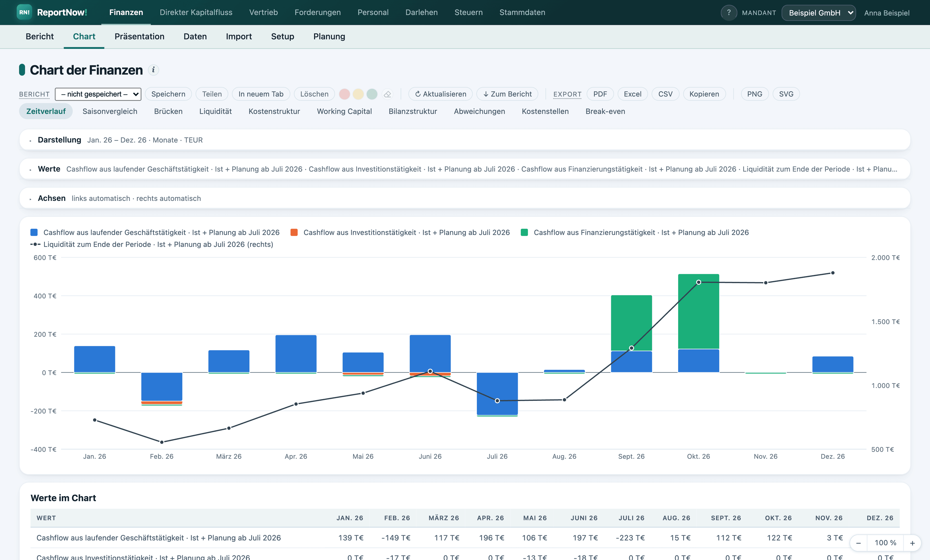Open the help question mark icon
Screen dimensions: 930x560
pos(728,12)
